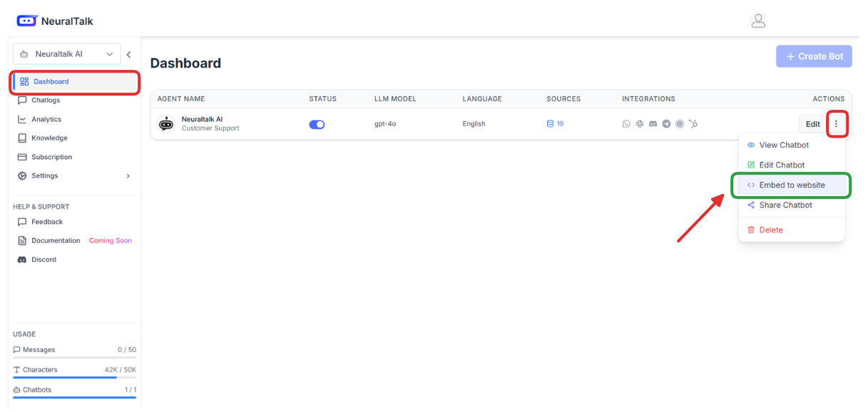Click the NeuralTalk logo icon

(x=26, y=21)
